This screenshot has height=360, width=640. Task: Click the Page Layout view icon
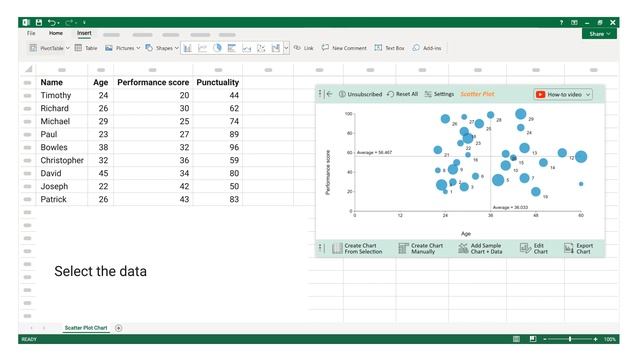tap(533, 339)
